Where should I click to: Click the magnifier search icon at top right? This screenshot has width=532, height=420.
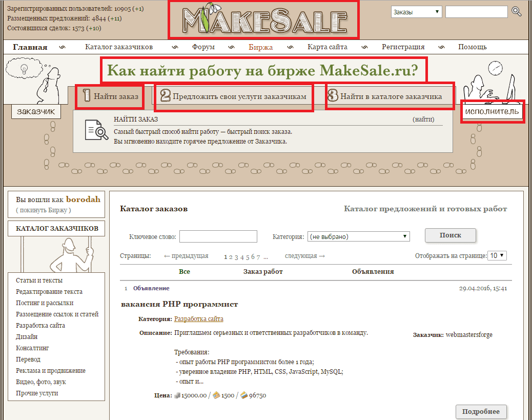pyautogui.click(x=517, y=12)
